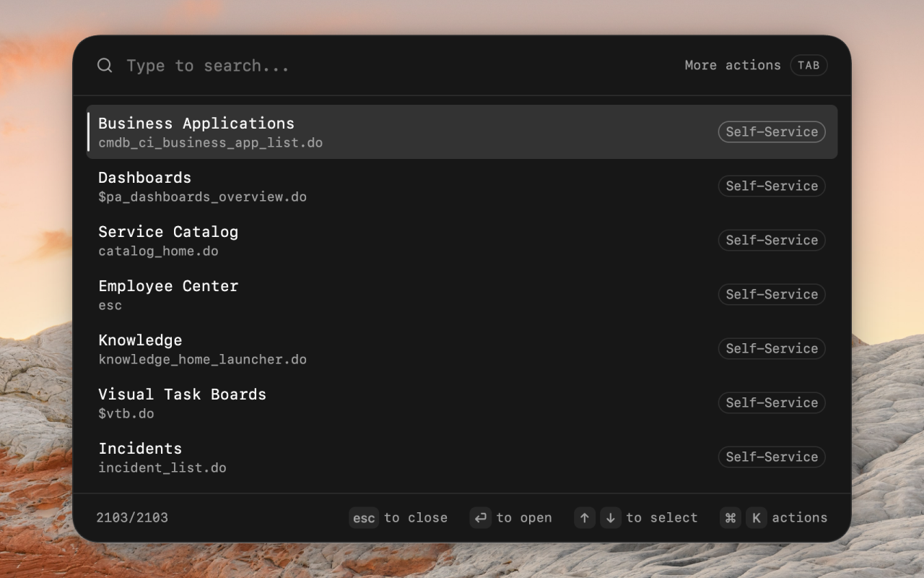924x578 pixels.
Task: Click Self-Service tag on Visual Task Boards row
Action: [772, 402]
